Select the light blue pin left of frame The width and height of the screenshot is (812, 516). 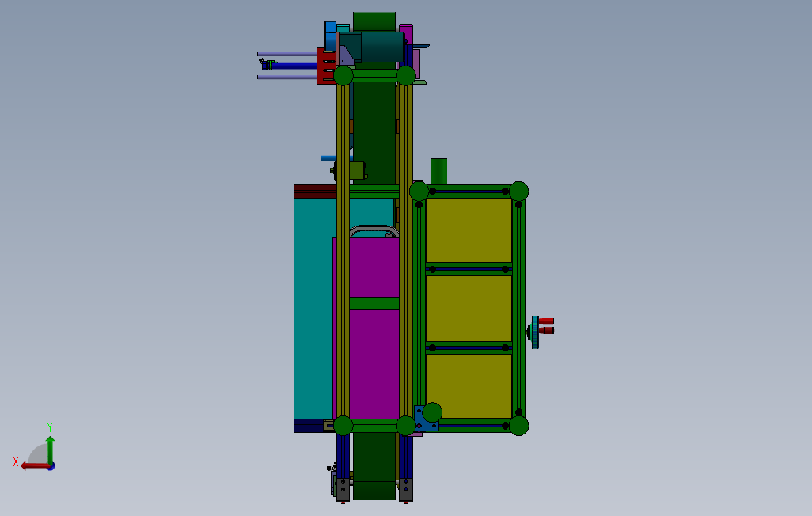pyautogui.click(x=329, y=158)
